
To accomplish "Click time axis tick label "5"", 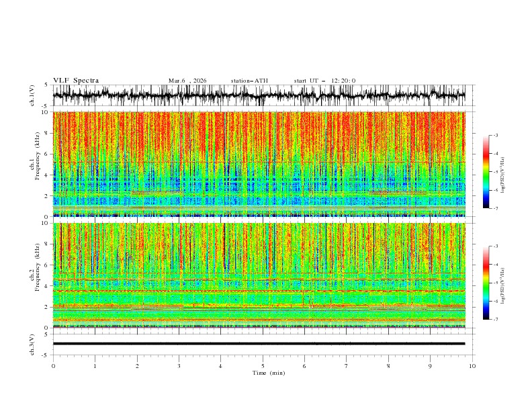I will 263,366.
